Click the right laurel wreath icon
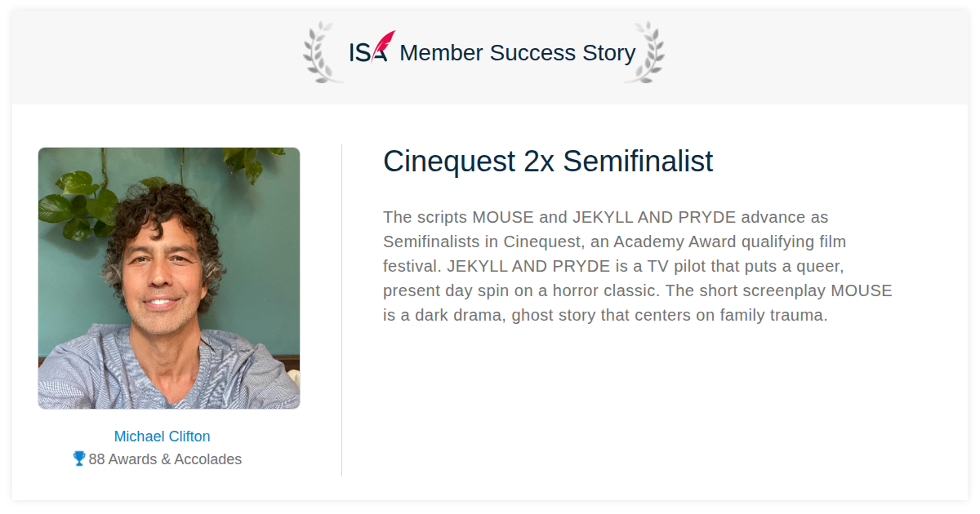The width and height of the screenshot is (980, 514). click(644, 52)
